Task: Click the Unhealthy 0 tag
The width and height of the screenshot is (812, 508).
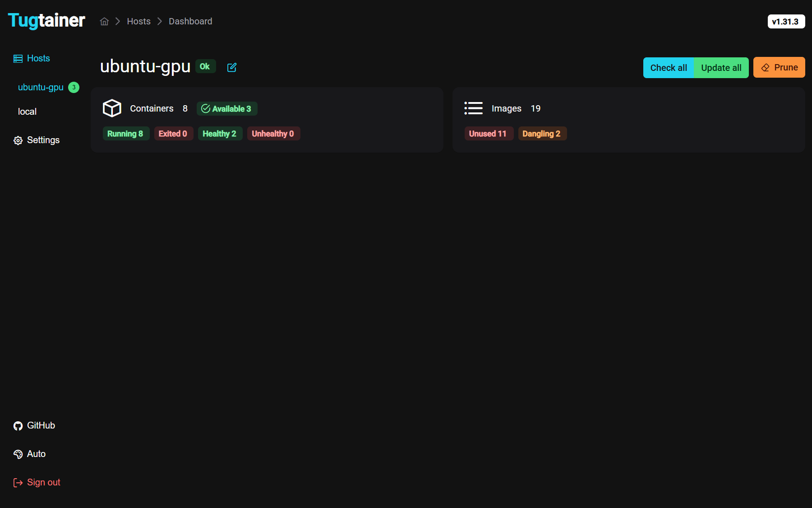Action: tap(273, 134)
